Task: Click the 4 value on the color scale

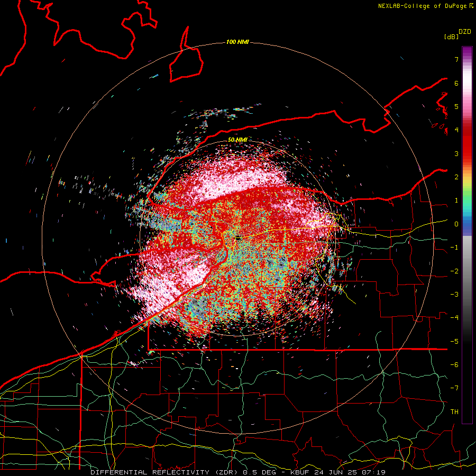Action: point(456,130)
